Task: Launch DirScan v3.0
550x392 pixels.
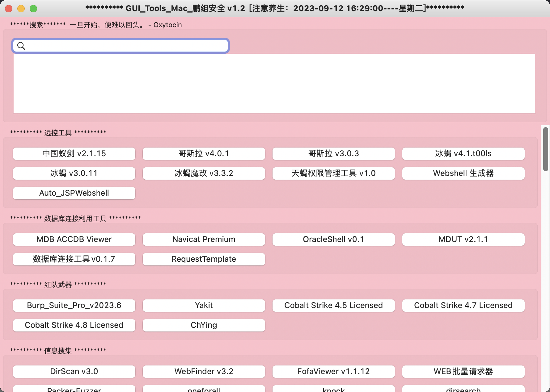Action: point(74,372)
